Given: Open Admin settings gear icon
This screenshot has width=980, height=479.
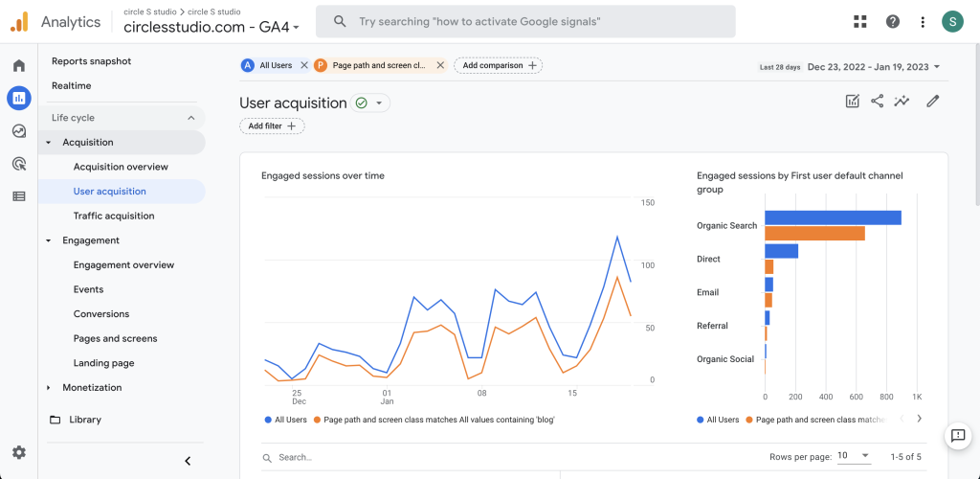Looking at the screenshot, I should click(x=19, y=452).
